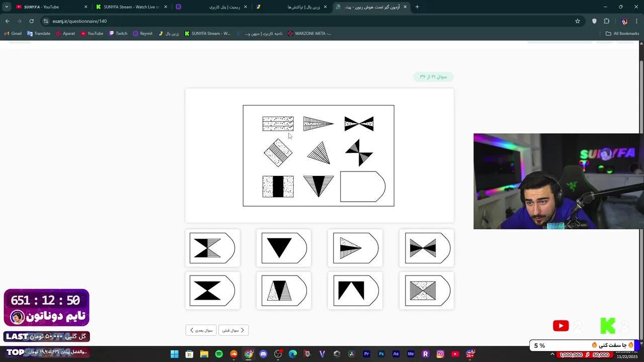Choose the solid black downward triangle answer
This screenshot has height=362, width=644.
click(x=284, y=248)
